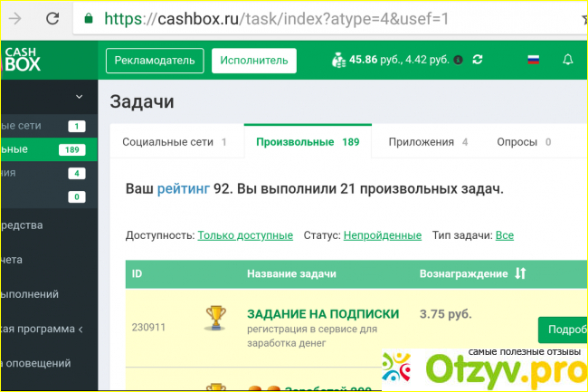Reload the page with browser refresh button

point(53,18)
